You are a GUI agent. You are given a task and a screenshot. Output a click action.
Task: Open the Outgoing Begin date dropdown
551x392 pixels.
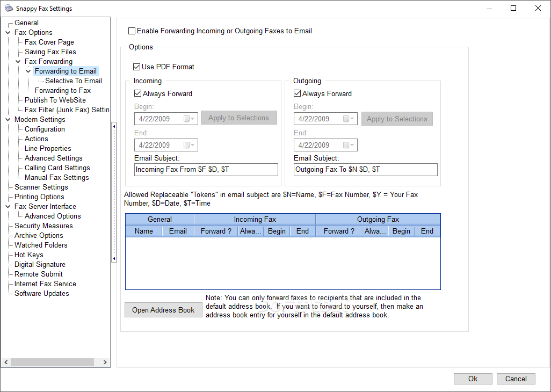click(349, 119)
